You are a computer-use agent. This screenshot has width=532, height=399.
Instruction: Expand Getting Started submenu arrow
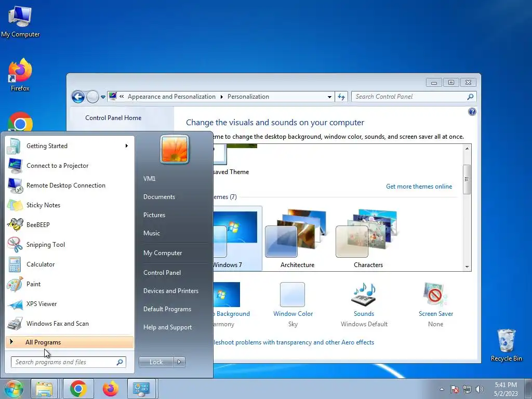pyautogui.click(x=127, y=146)
